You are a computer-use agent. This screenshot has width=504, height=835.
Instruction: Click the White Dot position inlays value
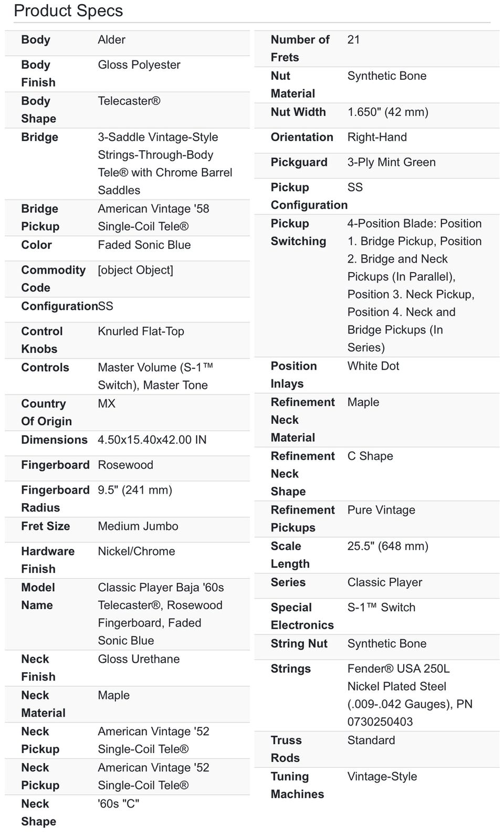[373, 367]
